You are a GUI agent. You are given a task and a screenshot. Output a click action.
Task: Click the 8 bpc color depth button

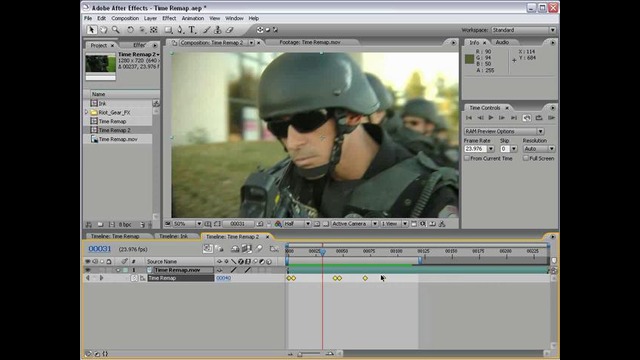125,224
